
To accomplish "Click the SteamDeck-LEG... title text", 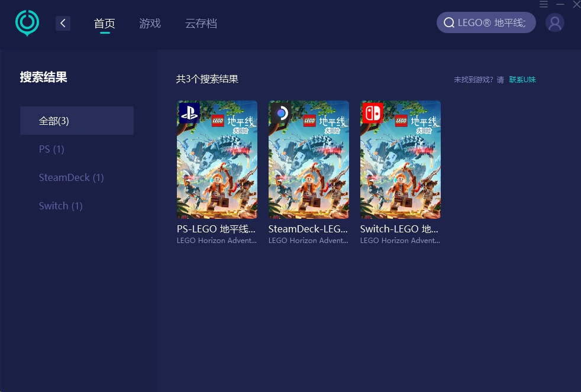I will [x=308, y=229].
